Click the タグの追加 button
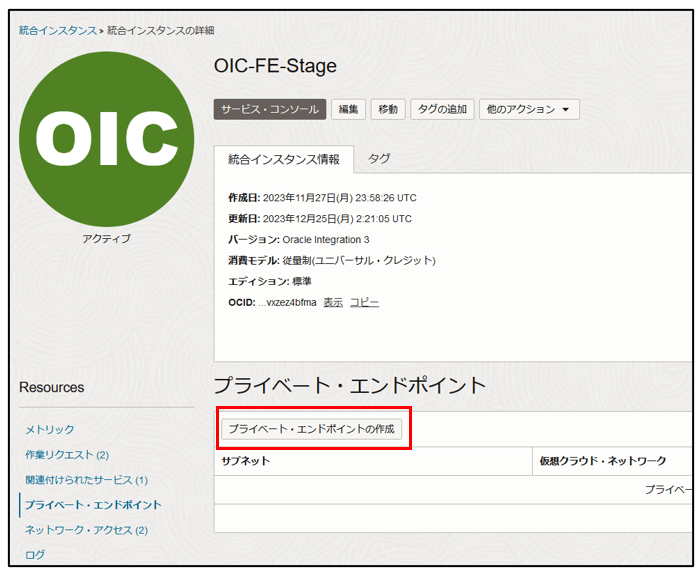This screenshot has width=697, height=572. [x=442, y=109]
